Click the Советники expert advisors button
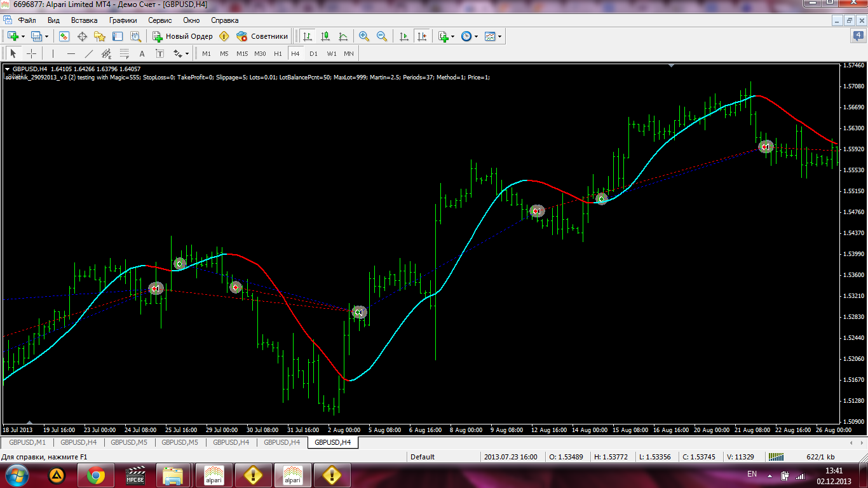868x488 pixels. [x=262, y=36]
